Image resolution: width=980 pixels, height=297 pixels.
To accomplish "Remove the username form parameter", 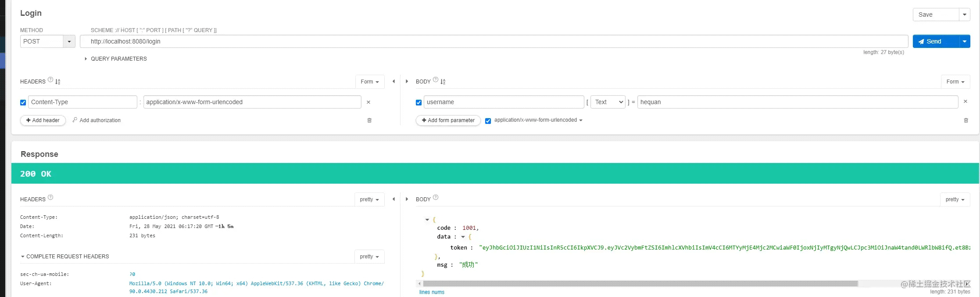I will 965,101.
